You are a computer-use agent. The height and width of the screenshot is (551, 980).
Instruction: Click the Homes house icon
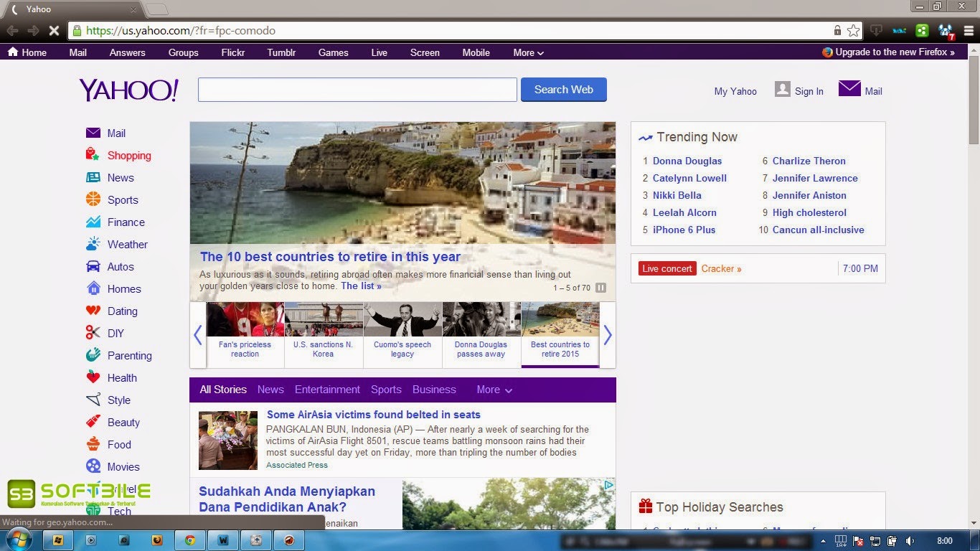pos(93,288)
